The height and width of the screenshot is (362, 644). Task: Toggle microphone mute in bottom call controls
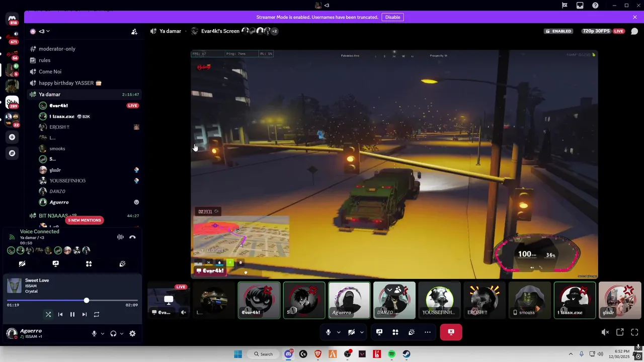pos(328,332)
